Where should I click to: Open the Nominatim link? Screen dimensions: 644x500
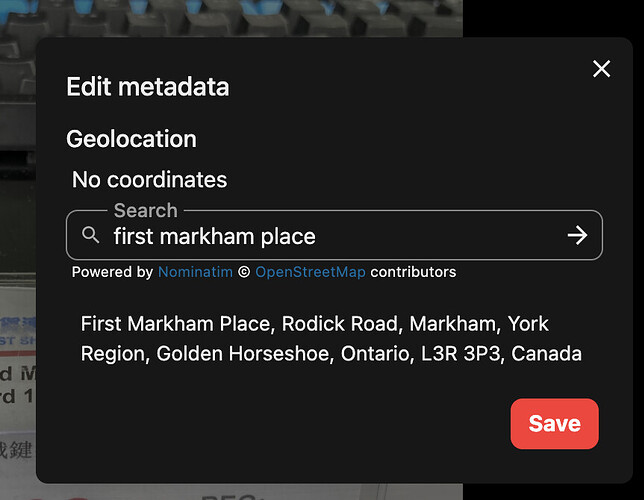(195, 272)
